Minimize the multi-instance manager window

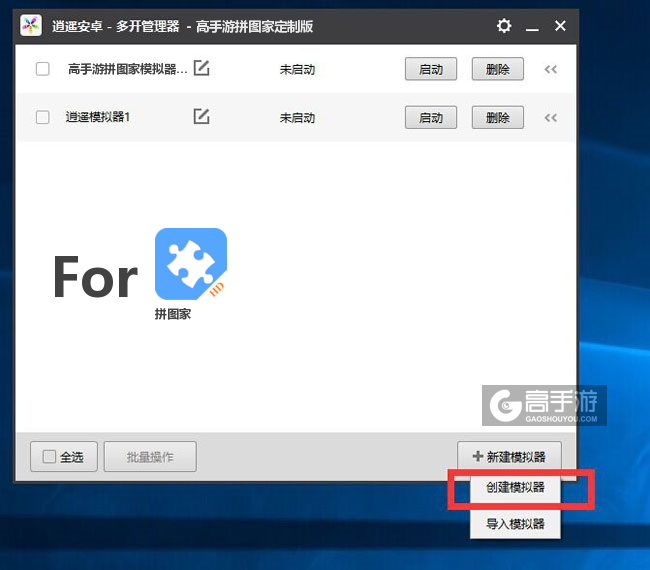(532, 25)
